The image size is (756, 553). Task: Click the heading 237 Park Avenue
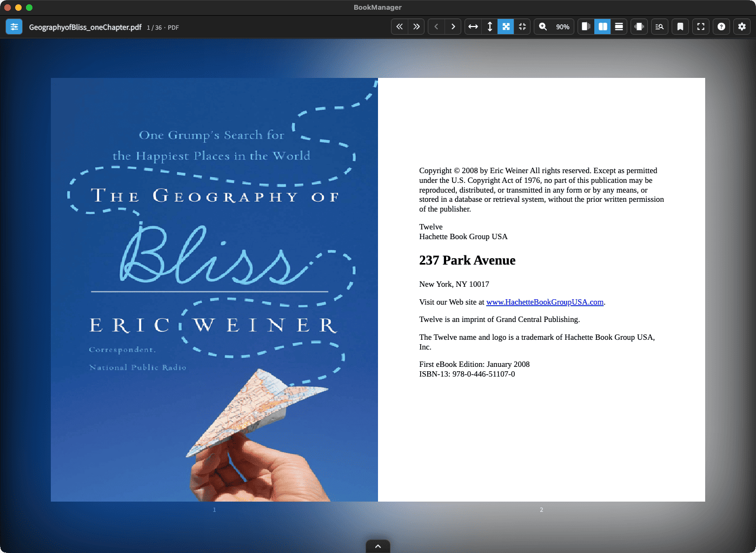(x=467, y=260)
